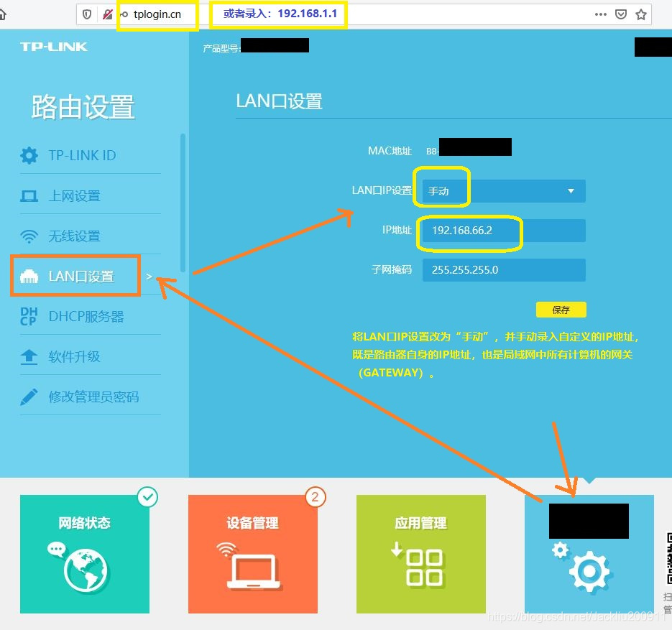672x630 pixels.
Task: Click the TP-LINK logo
Action: 54,47
